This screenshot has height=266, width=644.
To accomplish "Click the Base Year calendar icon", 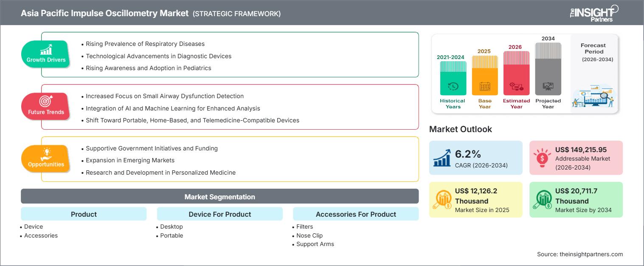I will pos(485,87).
